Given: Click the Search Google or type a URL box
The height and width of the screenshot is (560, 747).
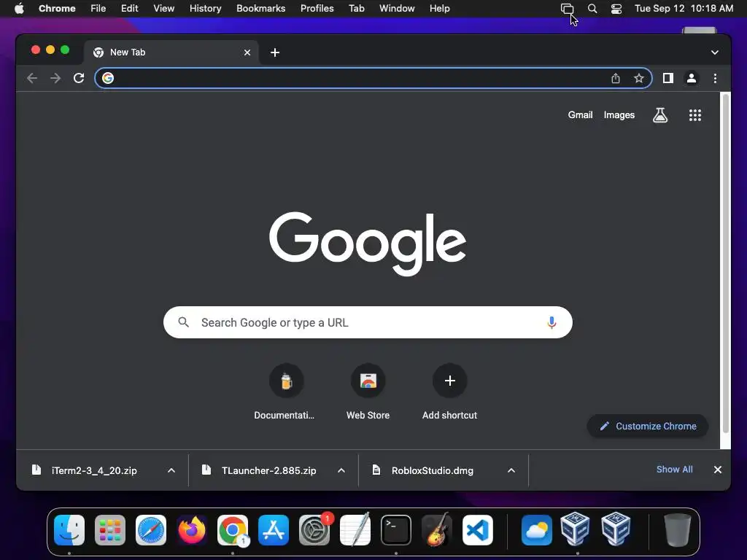Looking at the screenshot, I should tap(368, 322).
